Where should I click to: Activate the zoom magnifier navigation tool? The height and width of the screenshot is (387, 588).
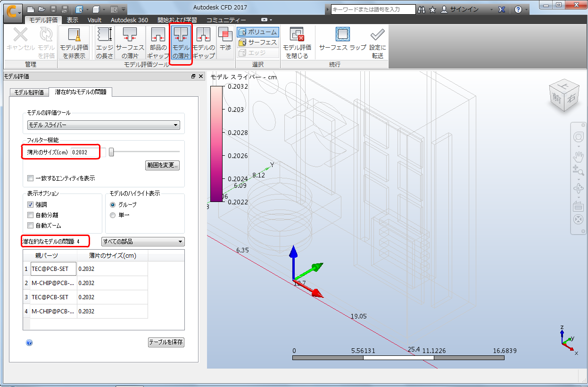tap(578, 170)
